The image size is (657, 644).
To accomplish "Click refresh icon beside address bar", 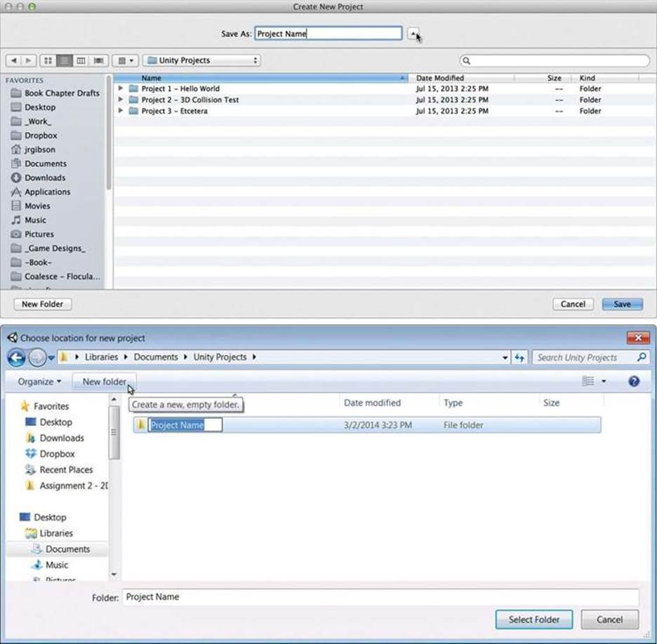I will point(519,358).
